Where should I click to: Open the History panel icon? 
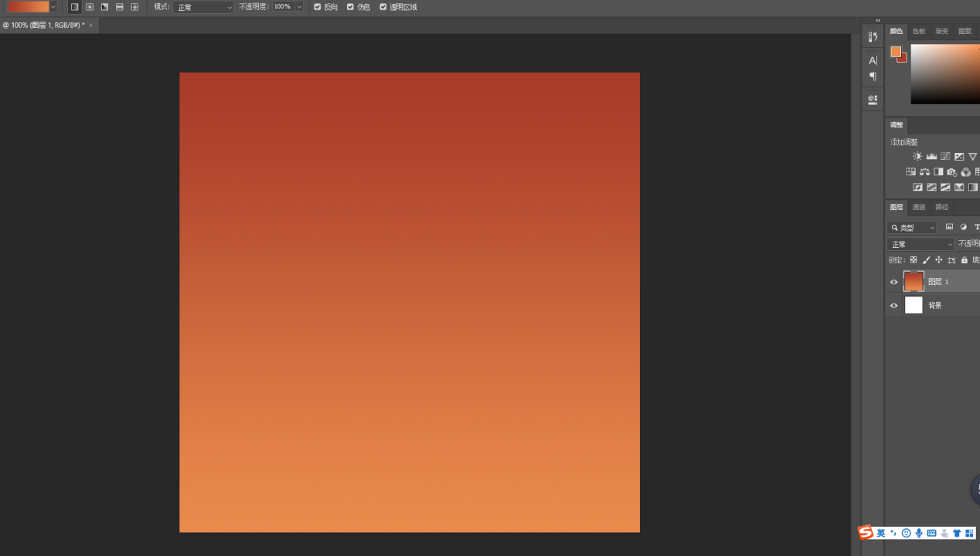pyautogui.click(x=873, y=37)
